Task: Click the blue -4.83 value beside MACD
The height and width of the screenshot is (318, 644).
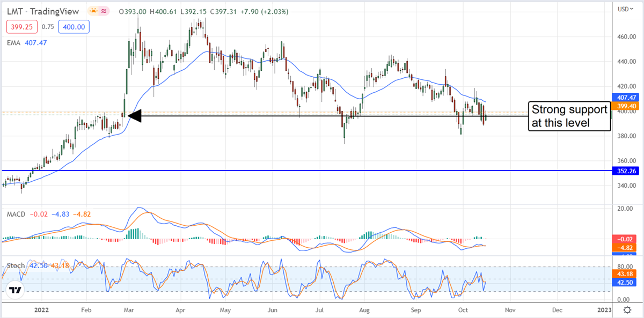Action: [x=60, y=214]
